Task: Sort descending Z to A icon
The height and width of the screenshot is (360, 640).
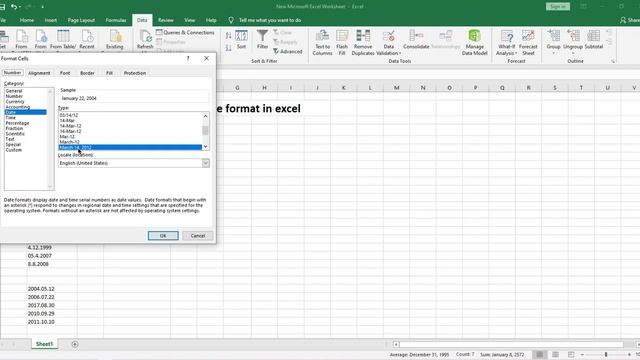Action: 229,48
